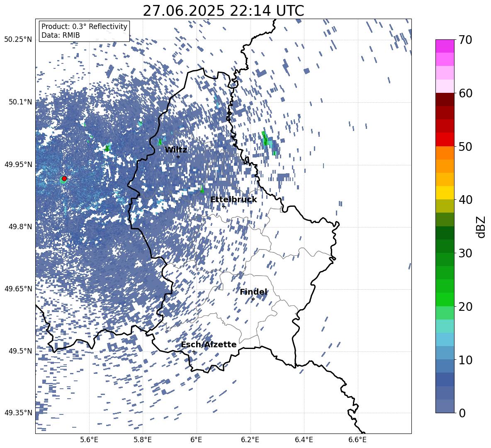
Task: Click the Esch/Alzette city label
Action: pyautogui.click(x=209, y=345)
